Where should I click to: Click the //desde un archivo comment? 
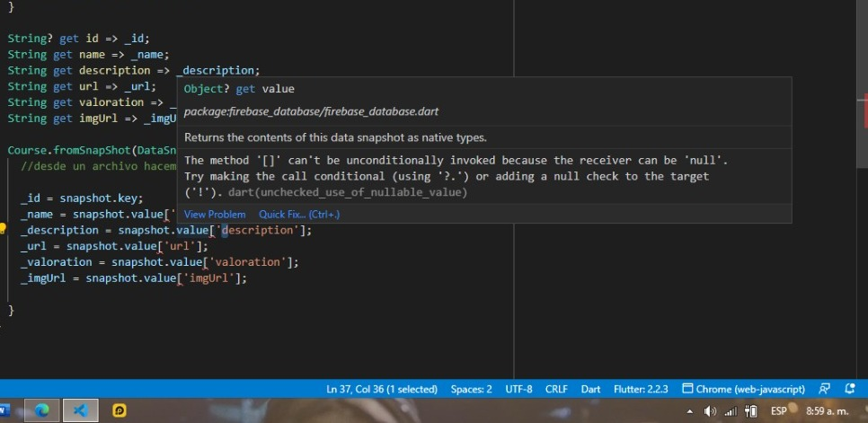point(99,166)
